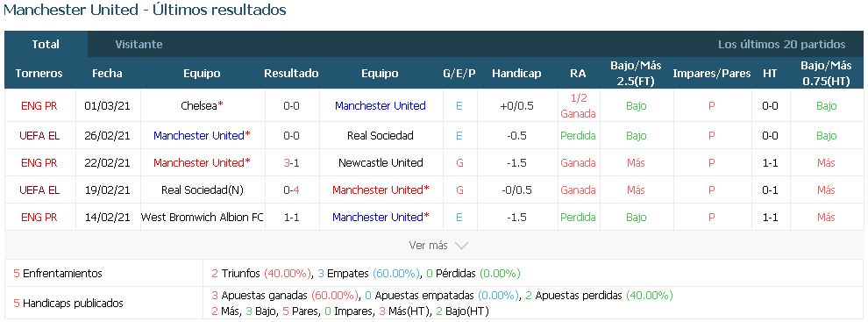
Task: Open Real Sociedad link on 26/02/21 row
Action: [381, 135]
